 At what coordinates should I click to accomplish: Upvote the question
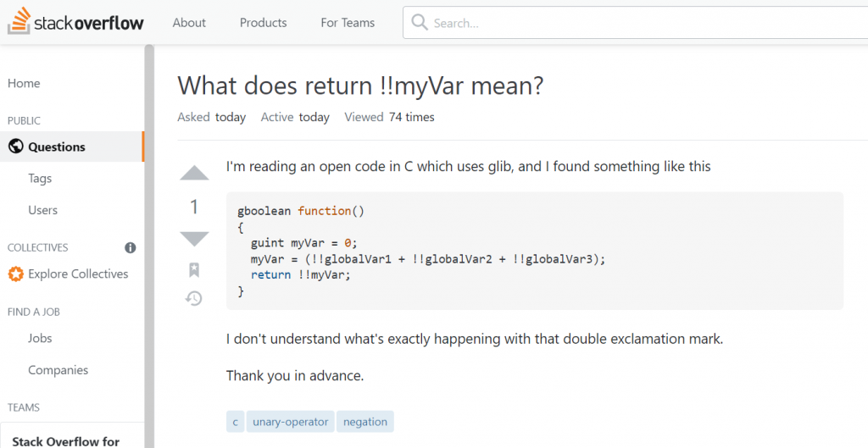194,174
